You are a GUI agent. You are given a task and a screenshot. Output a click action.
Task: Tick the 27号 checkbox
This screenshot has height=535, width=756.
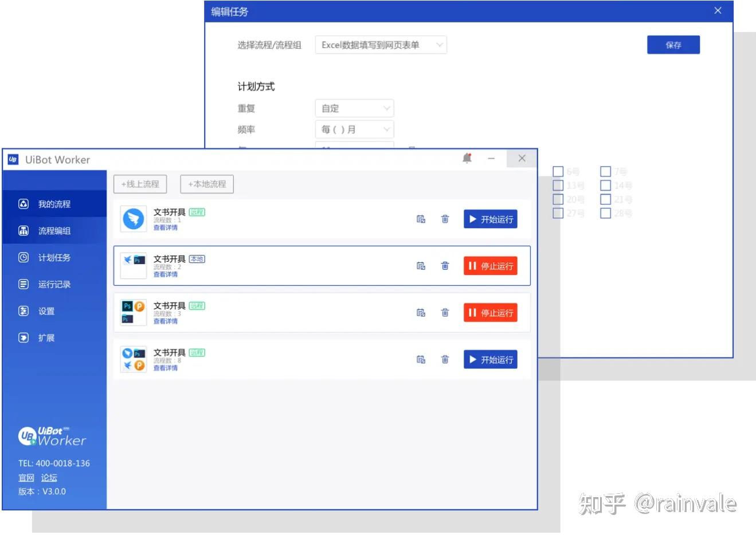pos(558,213)
